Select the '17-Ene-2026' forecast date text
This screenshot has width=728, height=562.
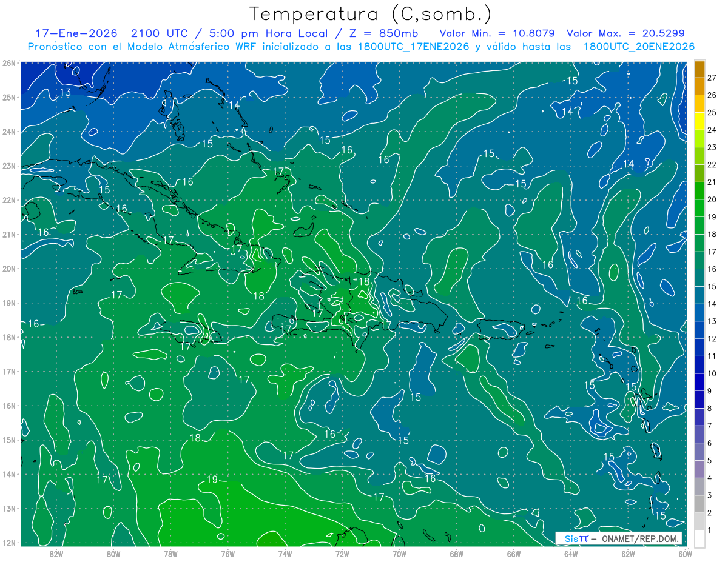tap(76, 33)
